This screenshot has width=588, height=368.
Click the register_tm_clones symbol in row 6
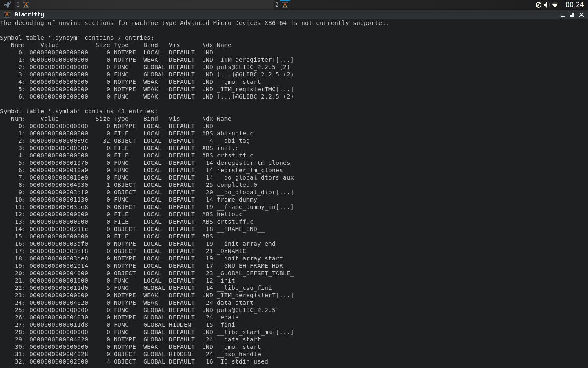point(249,170)
